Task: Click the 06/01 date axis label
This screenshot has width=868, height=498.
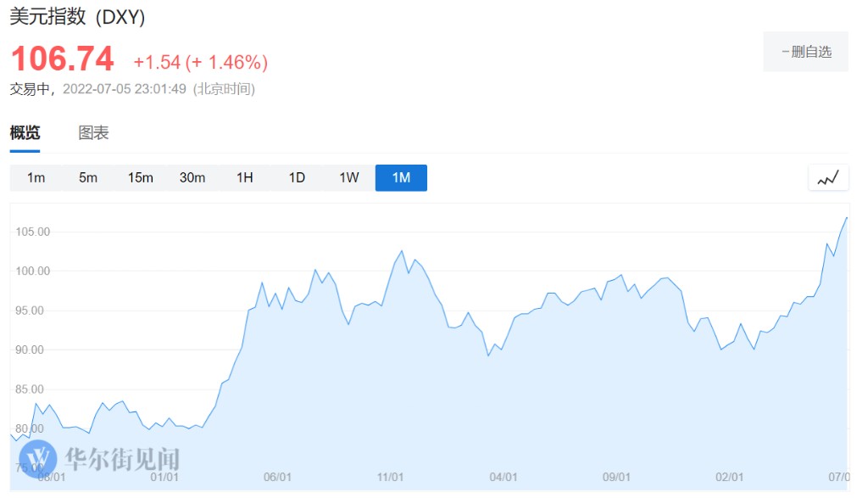Action: (x=278, y=477)
